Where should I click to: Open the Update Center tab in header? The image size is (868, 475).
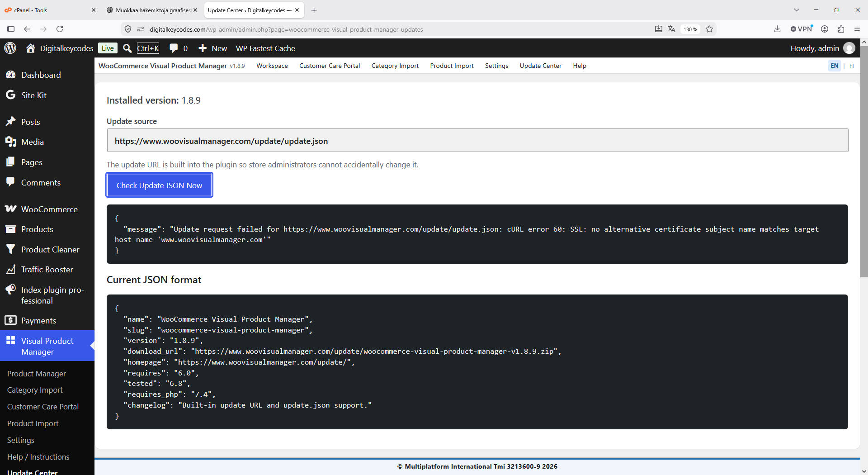point(541,66)
